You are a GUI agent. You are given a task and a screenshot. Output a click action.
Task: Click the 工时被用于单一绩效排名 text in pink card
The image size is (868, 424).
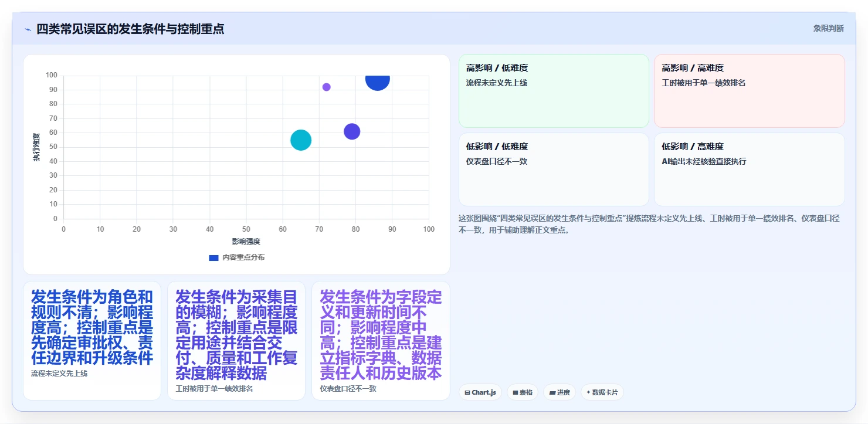704,83
